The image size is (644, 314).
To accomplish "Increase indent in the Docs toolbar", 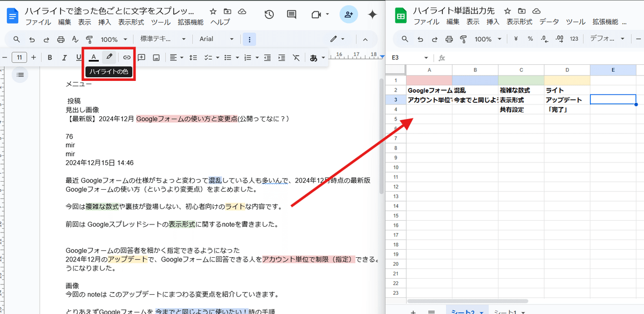I will [x=281, y=57].
